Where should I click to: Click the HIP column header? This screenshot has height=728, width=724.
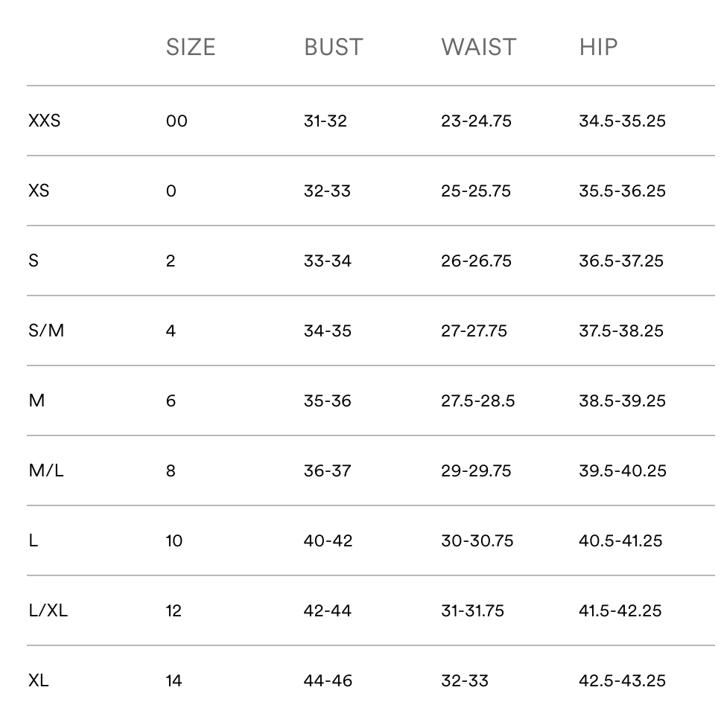[x=598, y=48]
